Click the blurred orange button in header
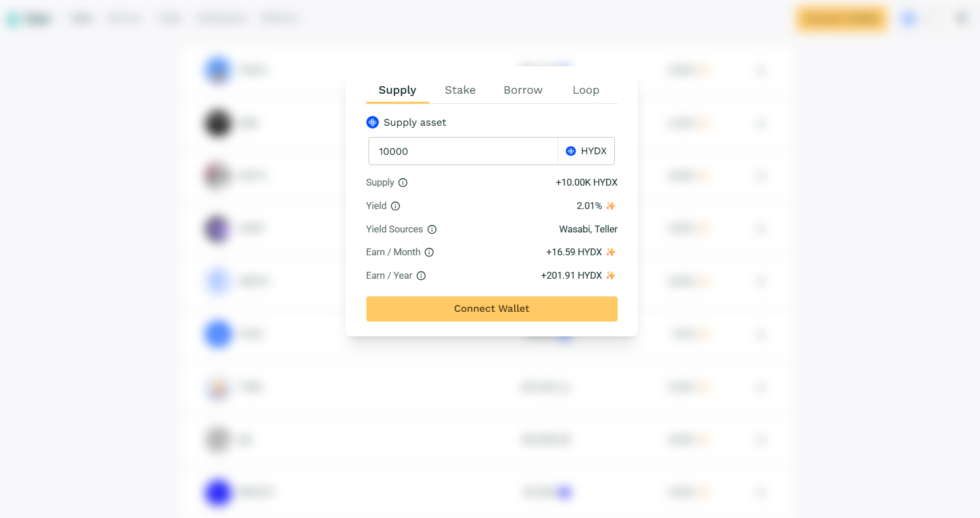 coord(841,19)
